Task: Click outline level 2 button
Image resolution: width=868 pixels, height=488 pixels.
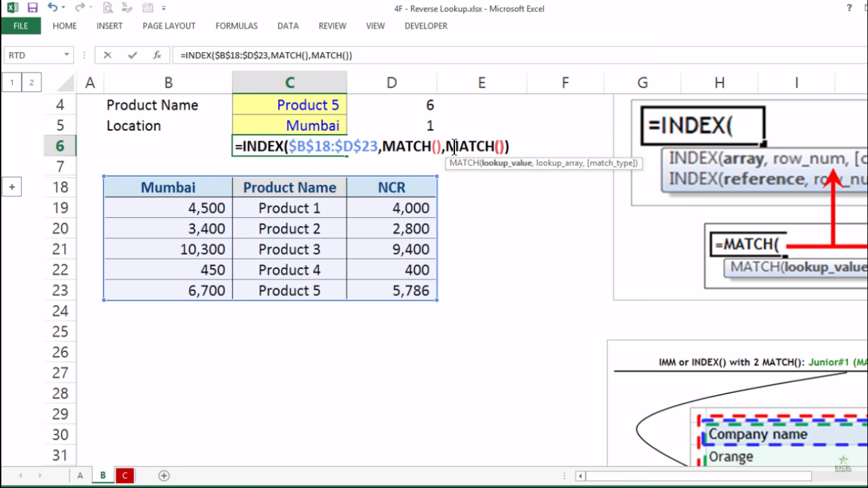Action: coord(31,83)
